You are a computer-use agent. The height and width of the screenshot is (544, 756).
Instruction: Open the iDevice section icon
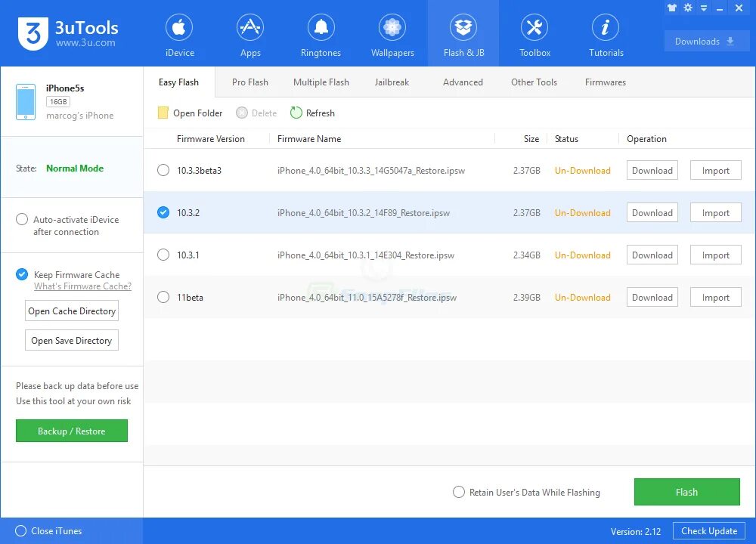[x=179, y=27]
